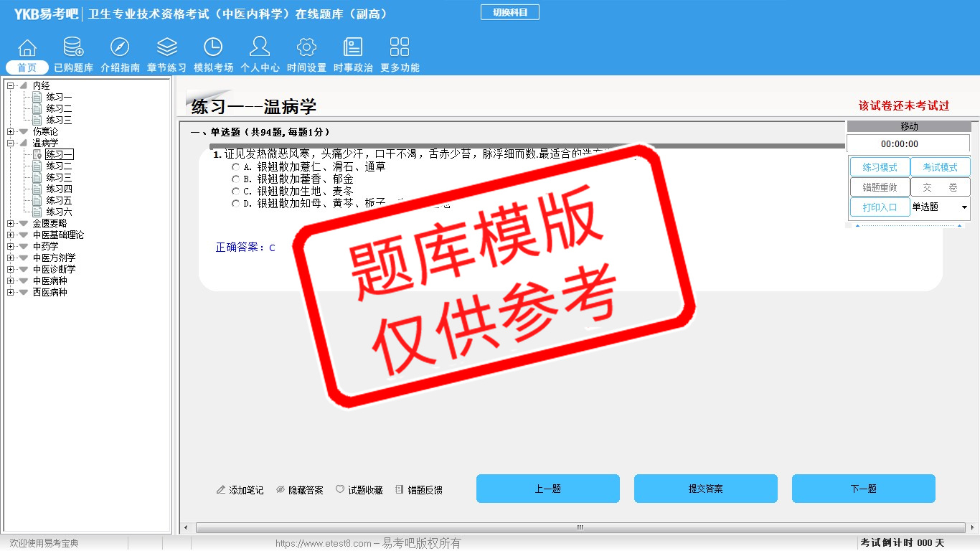Viewport: 980px width, 551px height.
Task: Open the 更多功能 grid icon
Action: tap(400, 47)
